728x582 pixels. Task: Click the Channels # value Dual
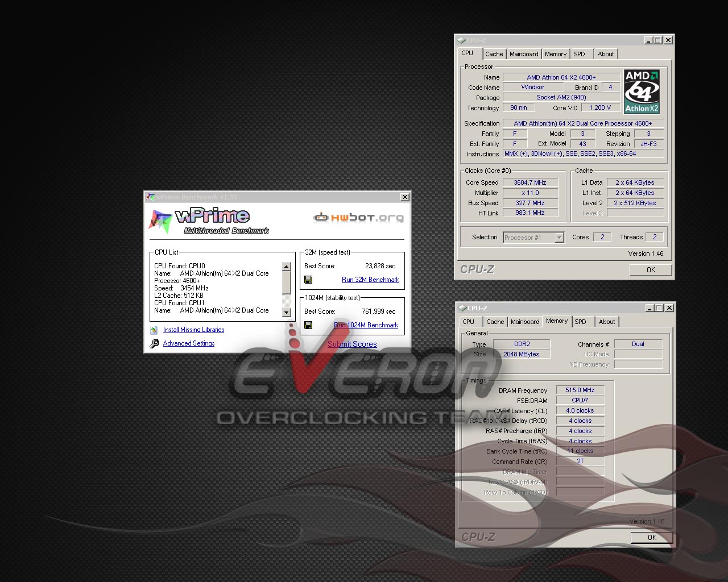coord(638,344)
